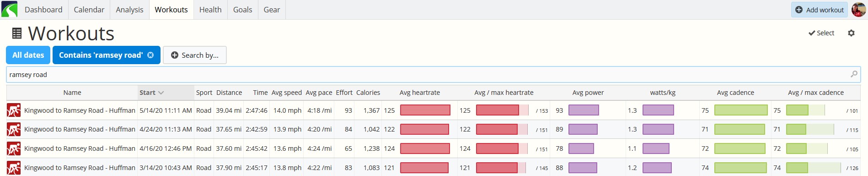
Task: Remove the 'ramsey road' filter with x icon
Action: pos(150,55)
